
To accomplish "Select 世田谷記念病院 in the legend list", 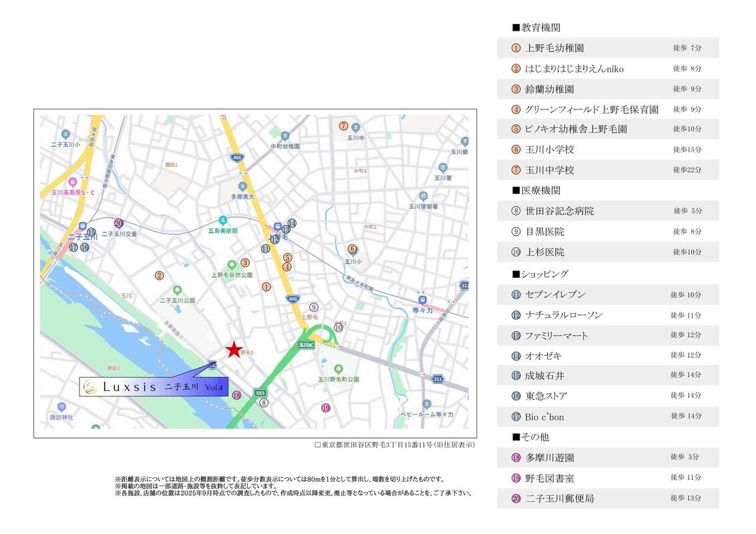I will pyautogui.click(x=608, y=211).
